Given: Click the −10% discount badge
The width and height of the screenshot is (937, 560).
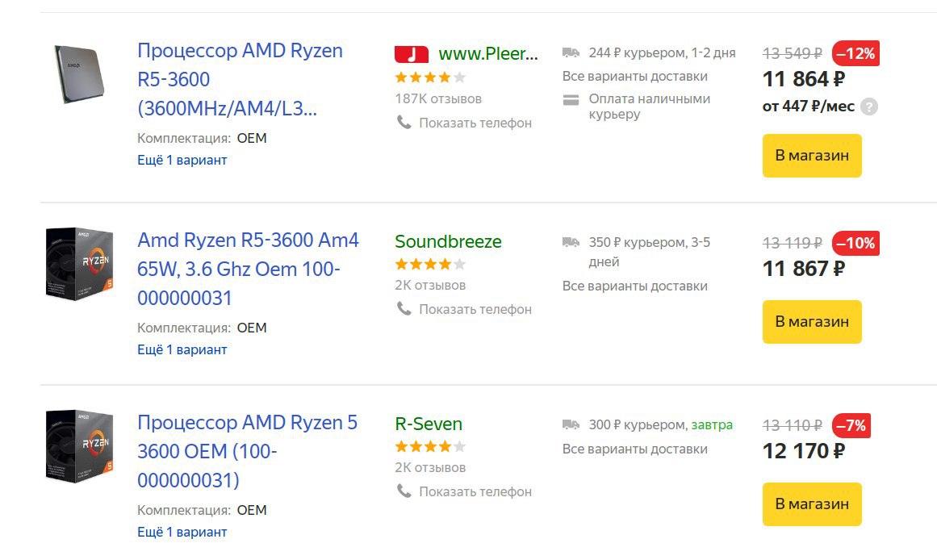Looking at the screenshot, I should pos(855,243).
